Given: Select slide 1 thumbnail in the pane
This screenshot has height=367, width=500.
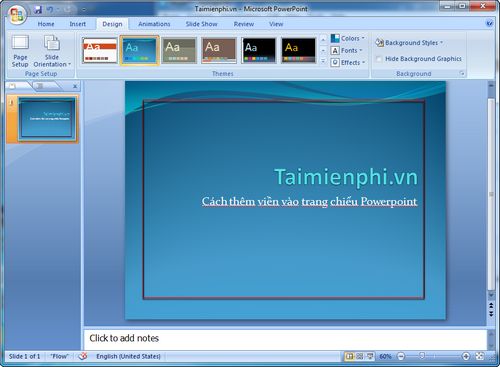Looking at the screenshot, I should (x=46, y=118).
